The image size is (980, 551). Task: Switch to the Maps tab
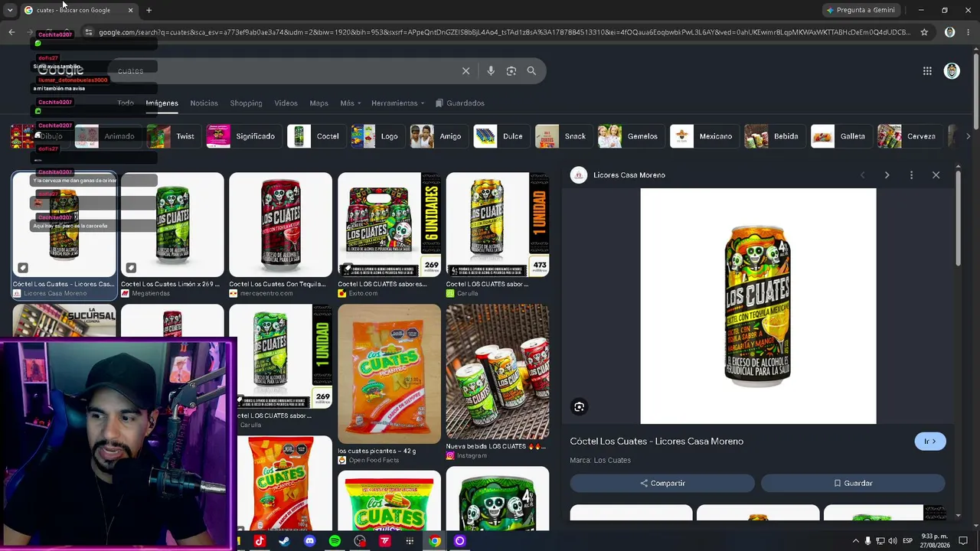click(318, 103)
